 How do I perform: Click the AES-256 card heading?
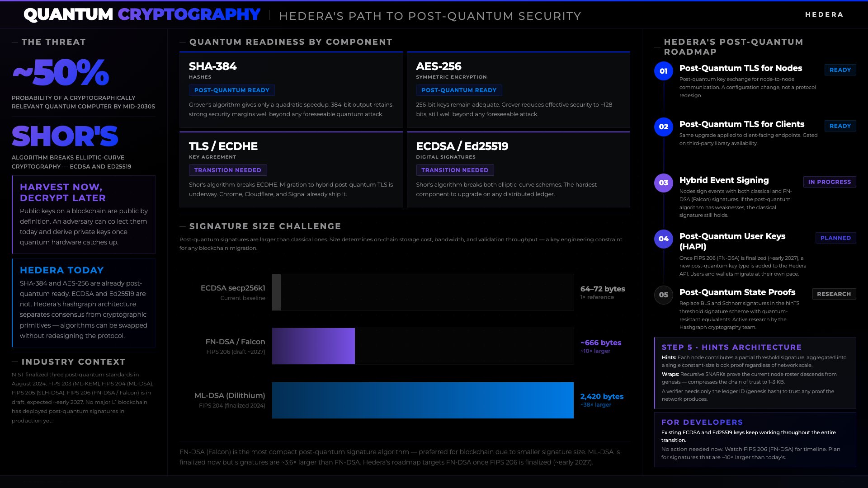[438, 66]
